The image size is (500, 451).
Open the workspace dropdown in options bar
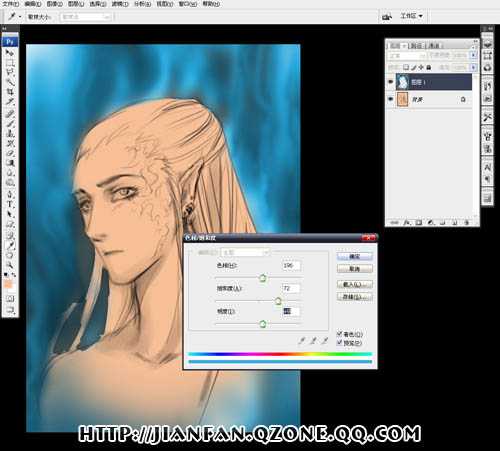411,16
